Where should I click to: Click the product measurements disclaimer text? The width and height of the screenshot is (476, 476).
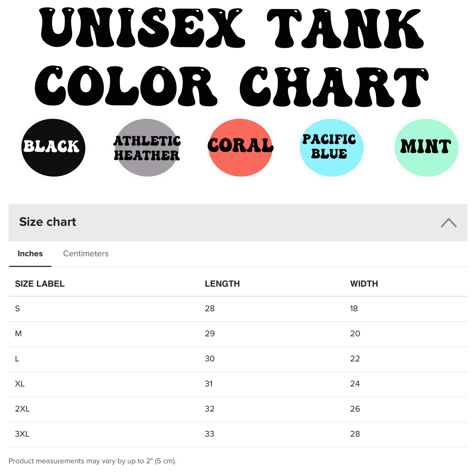point(92,461)
